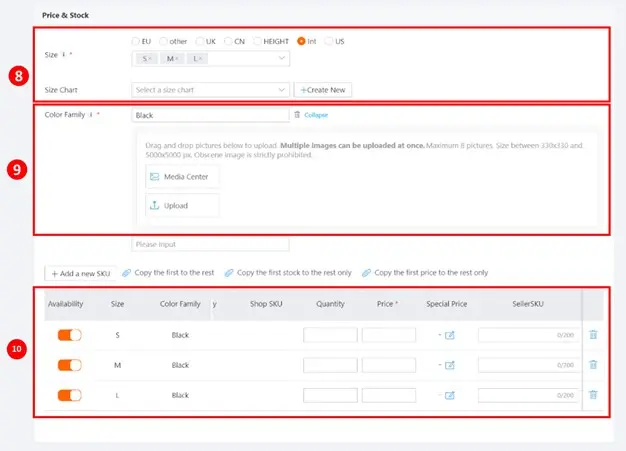Delete the size M SKU row
Viewport: 626px width, 451px height.
coord(593,364)
